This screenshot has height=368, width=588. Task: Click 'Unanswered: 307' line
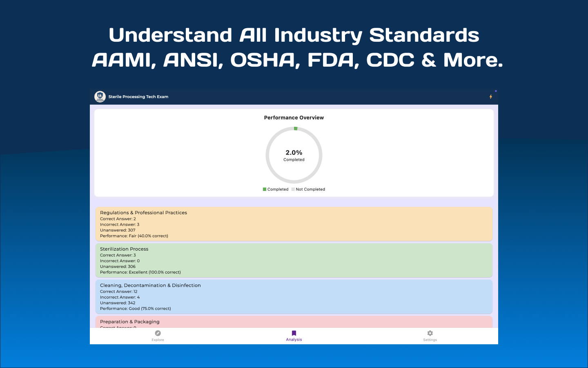point(118,230)
